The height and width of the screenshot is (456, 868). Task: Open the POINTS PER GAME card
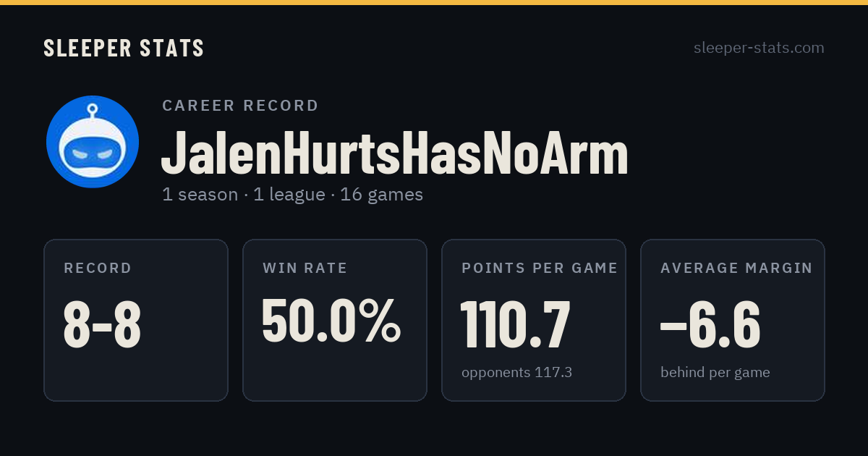click(534, 320)
